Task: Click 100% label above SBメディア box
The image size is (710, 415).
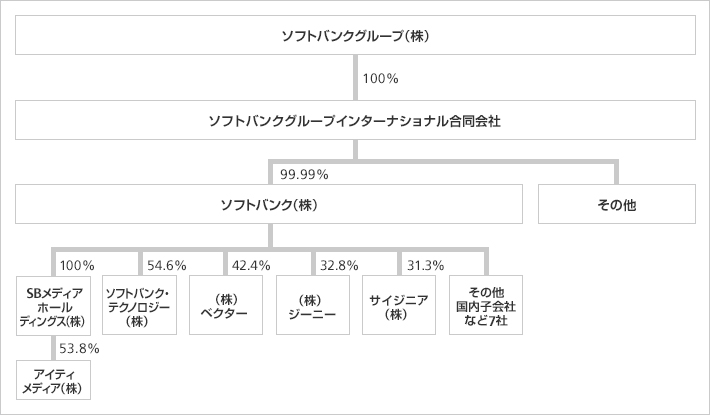Action: click(x=77, y=265)
